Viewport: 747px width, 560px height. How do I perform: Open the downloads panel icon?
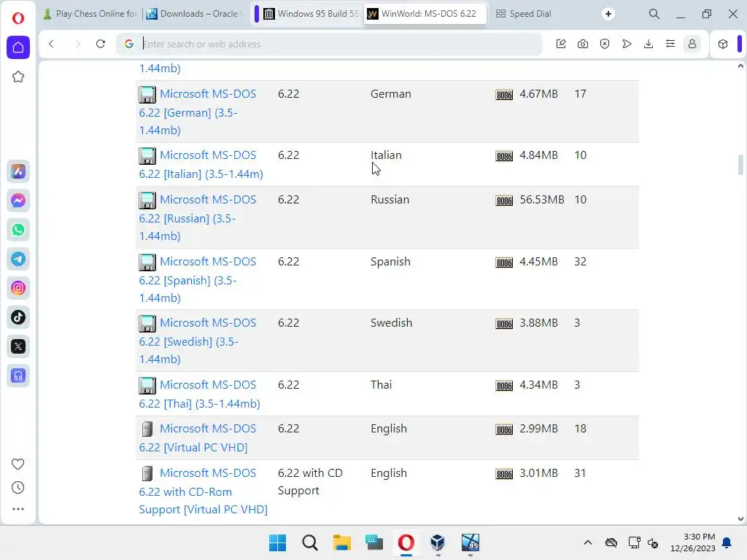click(649, 44)
